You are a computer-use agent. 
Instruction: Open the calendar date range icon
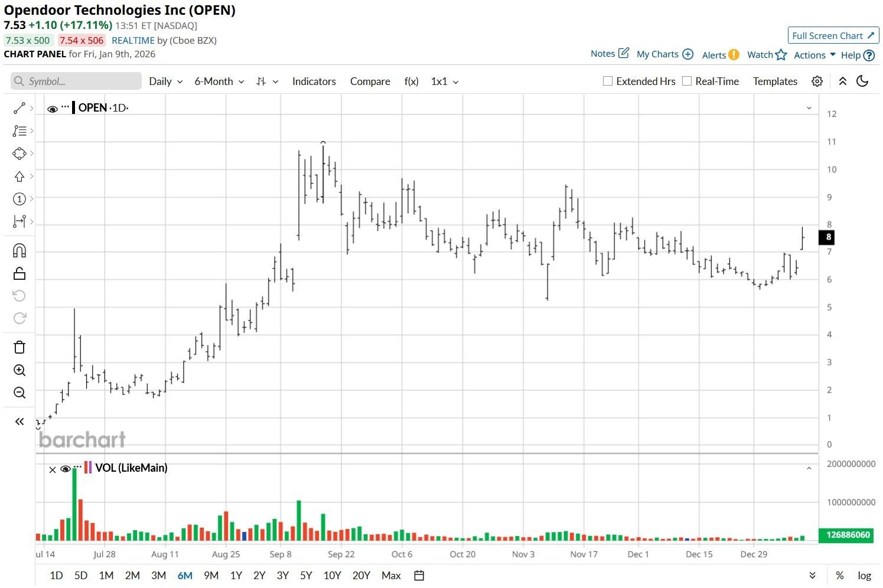(419, 576)
